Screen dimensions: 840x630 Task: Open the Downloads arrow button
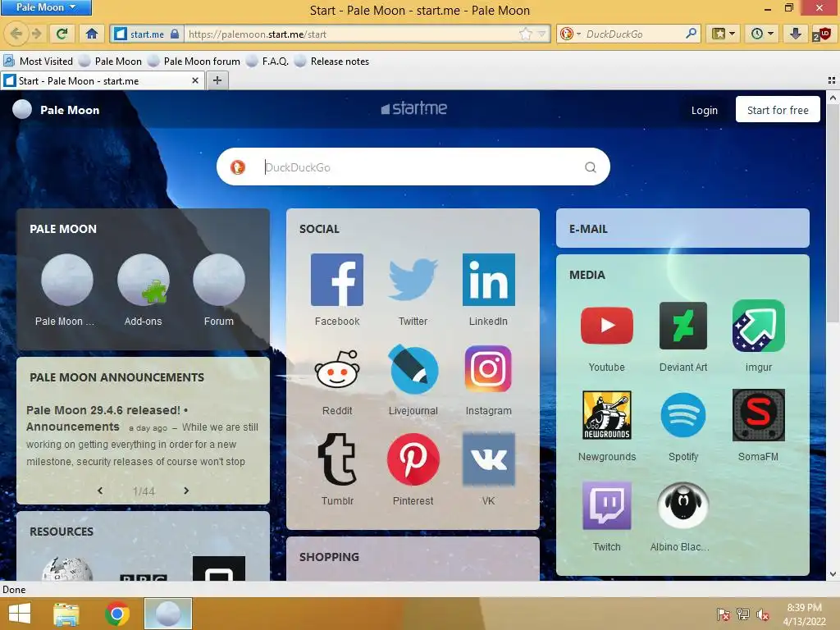(x=795, y=34)
